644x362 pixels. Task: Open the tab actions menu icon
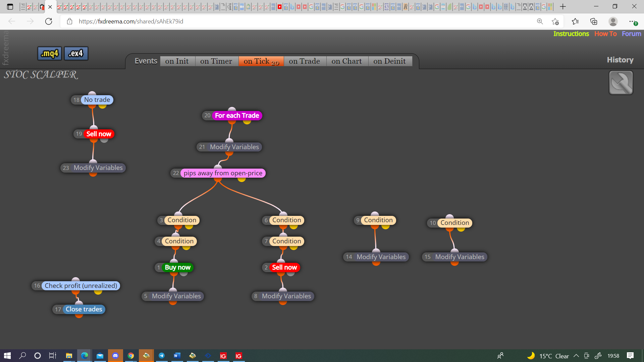(10, 6)
